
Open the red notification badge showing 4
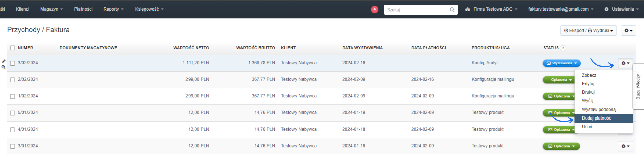pos(374,9)
